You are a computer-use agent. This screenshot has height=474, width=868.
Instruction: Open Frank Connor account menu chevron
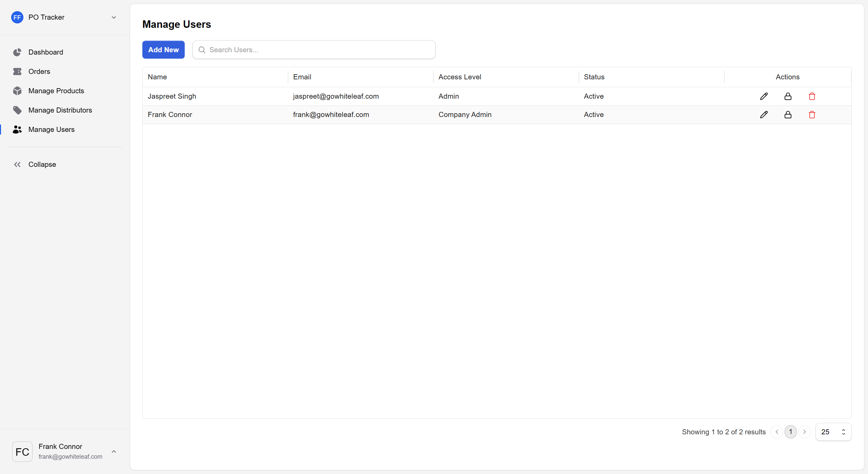tap(114, 451)
